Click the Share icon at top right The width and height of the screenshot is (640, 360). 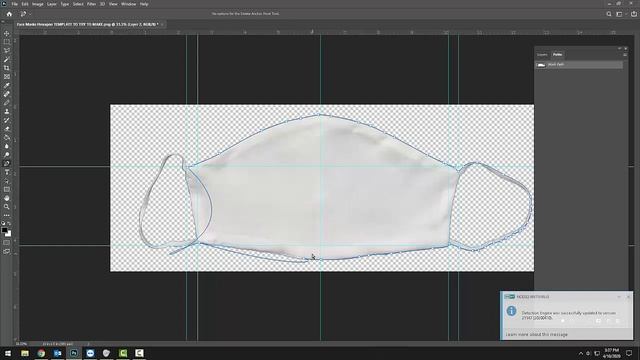[633, 14]
